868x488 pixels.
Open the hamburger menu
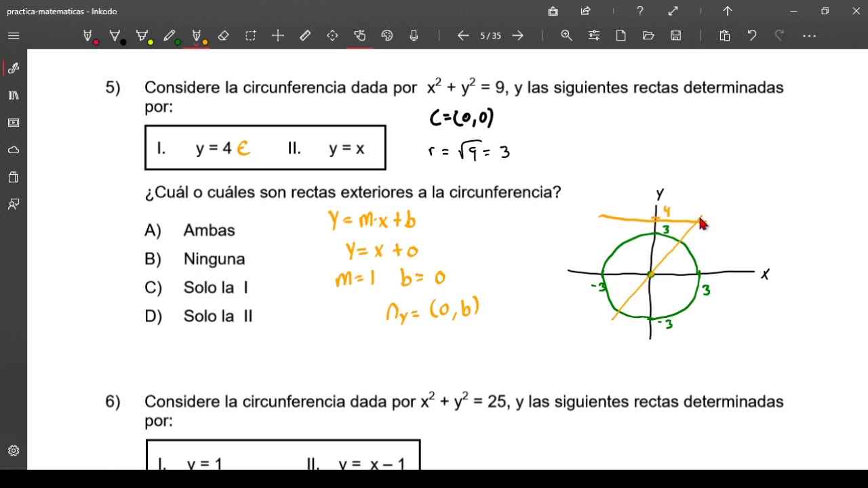point(14,36)
